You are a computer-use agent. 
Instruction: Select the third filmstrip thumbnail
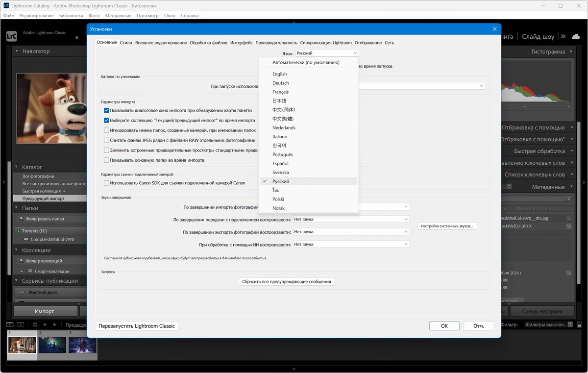coord(82,345)
